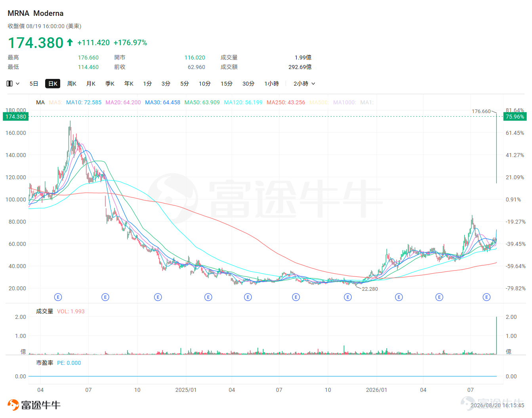Click the 成交量 volume panel label

click(44, 311)
